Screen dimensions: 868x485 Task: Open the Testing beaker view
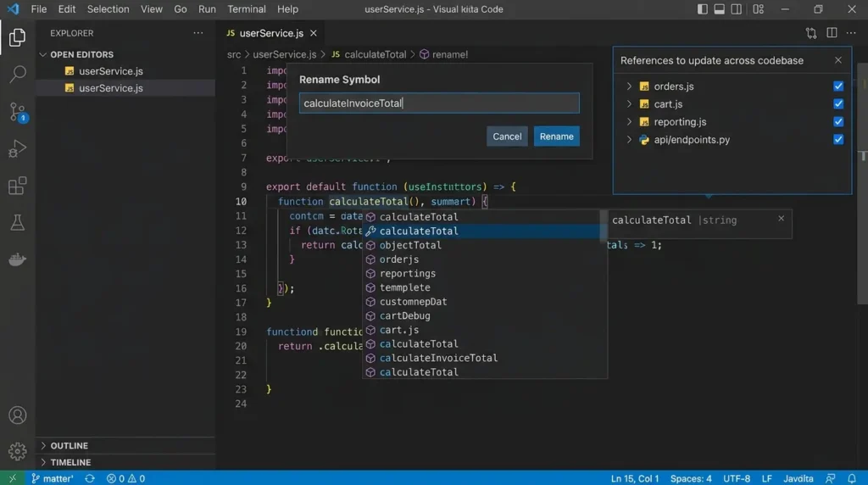(17, 222)
